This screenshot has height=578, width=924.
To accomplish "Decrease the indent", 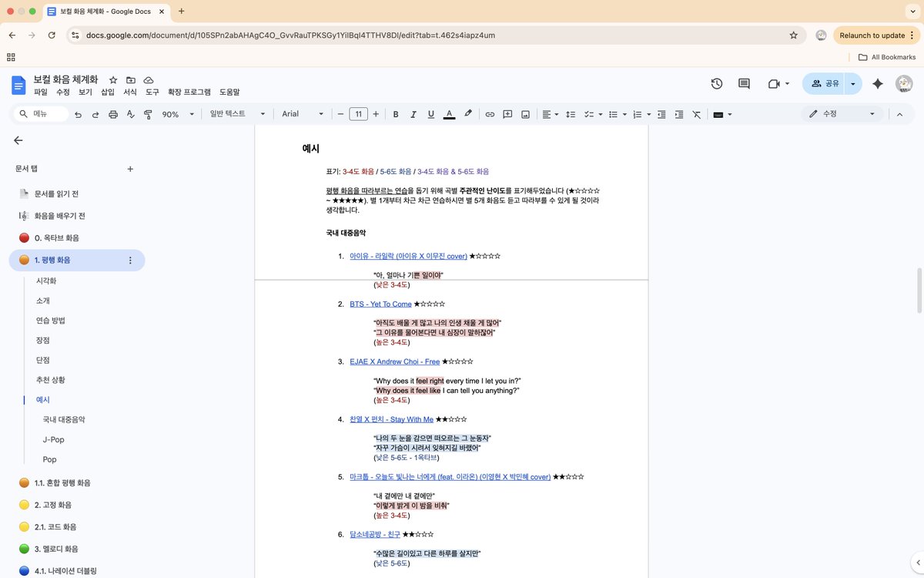I will coord(661,114).
